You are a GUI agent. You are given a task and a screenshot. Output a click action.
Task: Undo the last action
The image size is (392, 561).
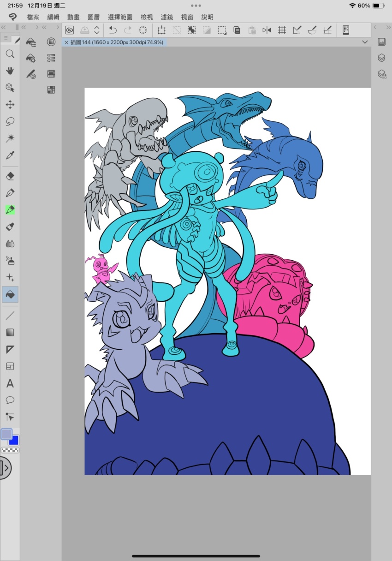point(113,30)
